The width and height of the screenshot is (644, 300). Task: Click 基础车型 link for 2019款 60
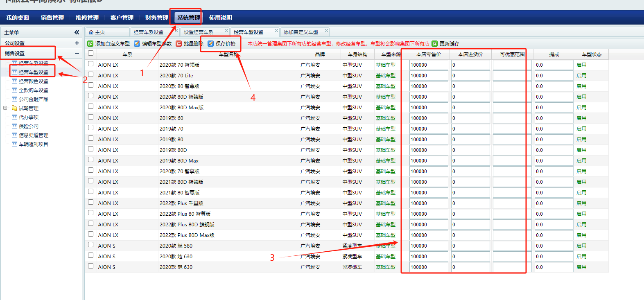385,118
